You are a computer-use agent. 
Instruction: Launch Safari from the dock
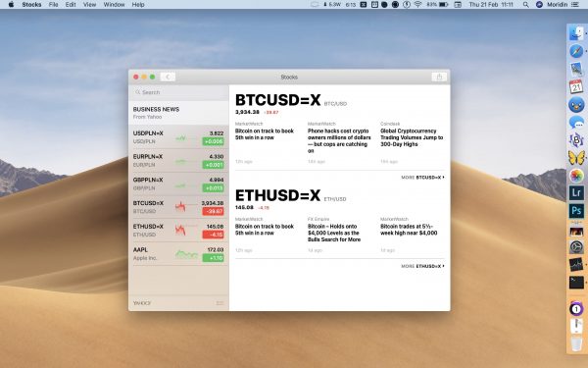coord(576,51)
